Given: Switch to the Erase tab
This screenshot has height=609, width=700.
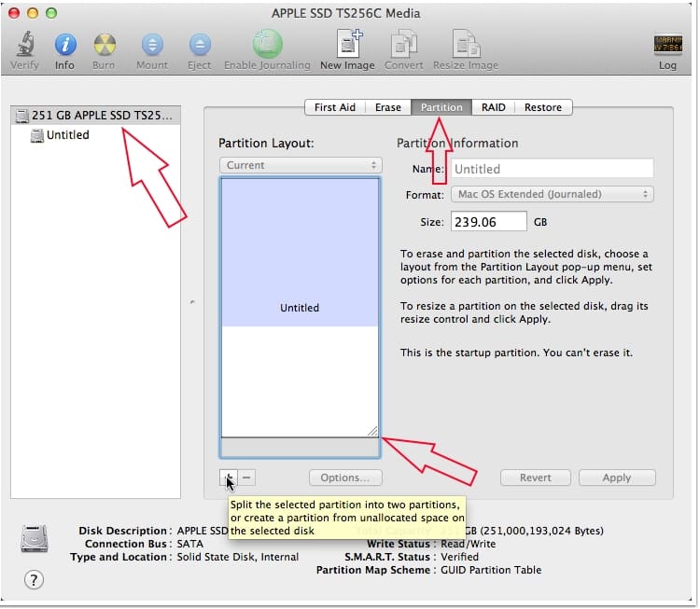Looking at the screenshot, I should (388, 107).
